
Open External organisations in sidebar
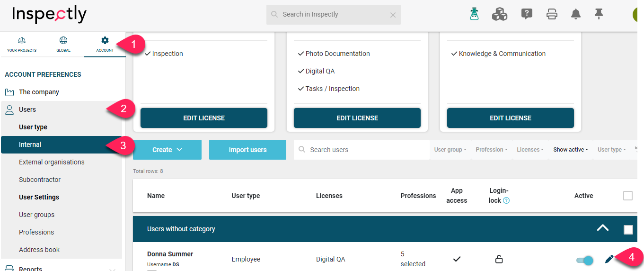[x=52, y=162]
